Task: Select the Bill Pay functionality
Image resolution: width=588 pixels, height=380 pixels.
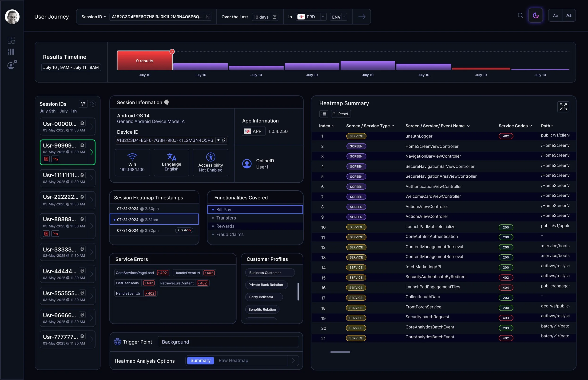Action: [x=255, y=209]
